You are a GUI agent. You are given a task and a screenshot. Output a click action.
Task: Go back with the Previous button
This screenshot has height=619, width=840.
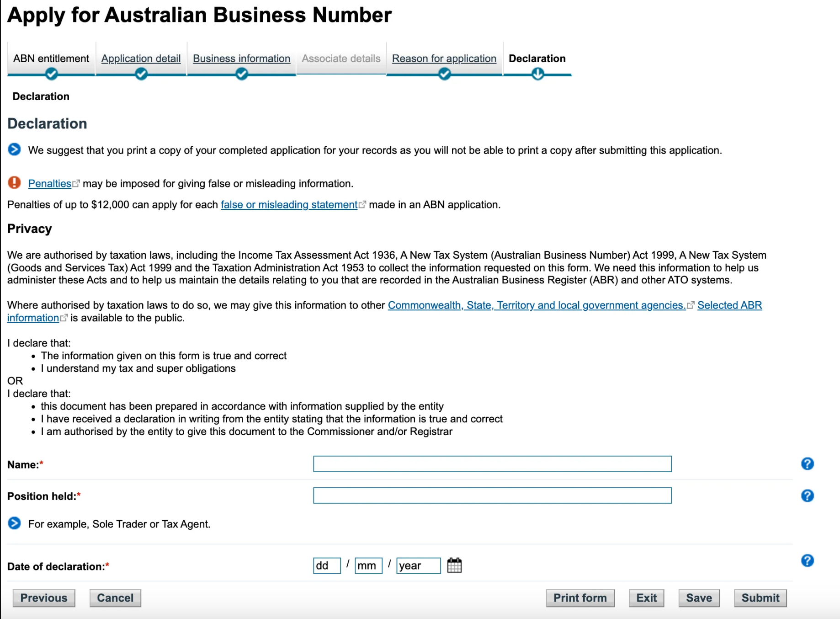click(x=44, y=598)
